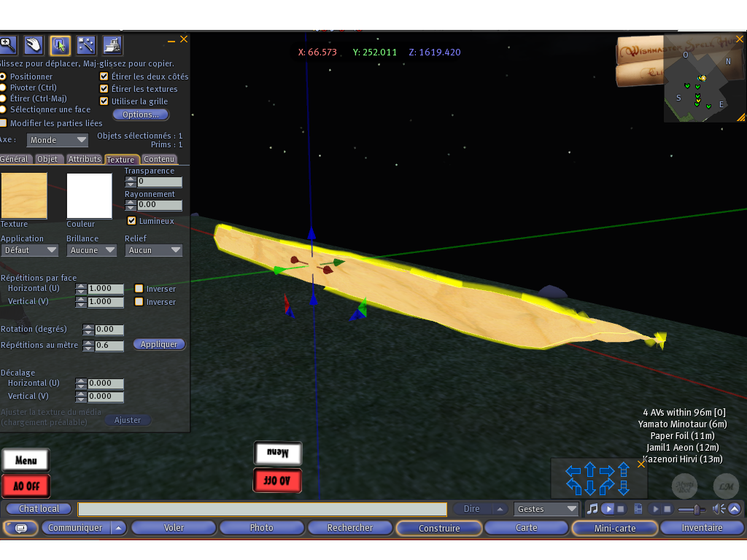Open the Contenu tab

[159, 159]
